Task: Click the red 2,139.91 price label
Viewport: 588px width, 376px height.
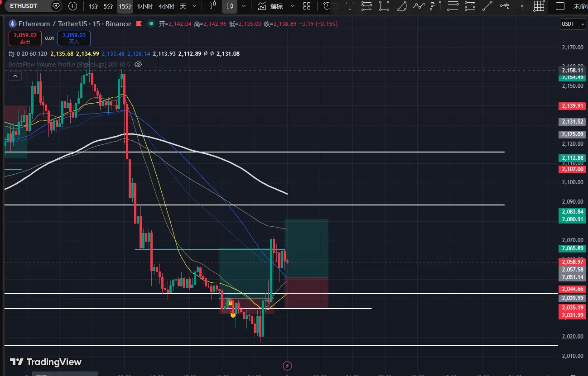Action: pos(571,106)
